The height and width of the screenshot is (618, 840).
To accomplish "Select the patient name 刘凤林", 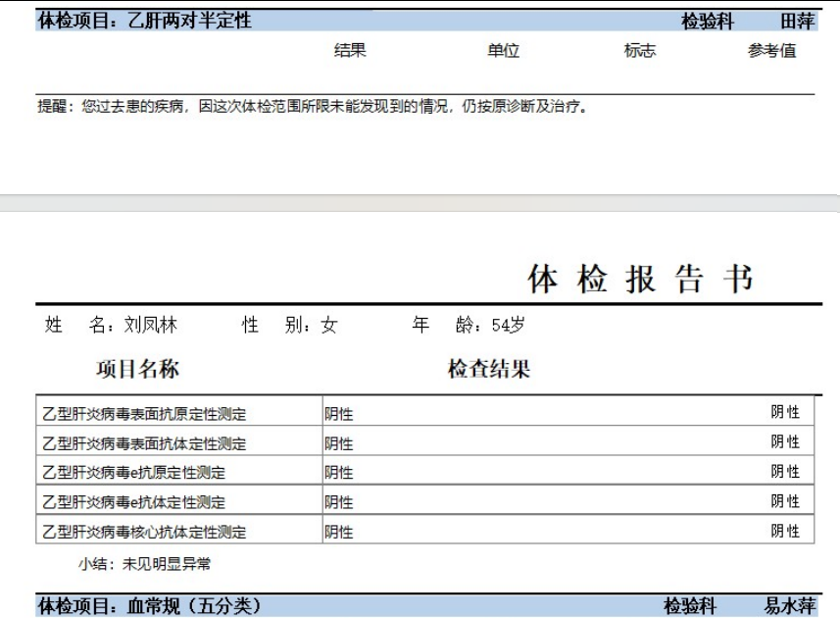I will point(150,326).
